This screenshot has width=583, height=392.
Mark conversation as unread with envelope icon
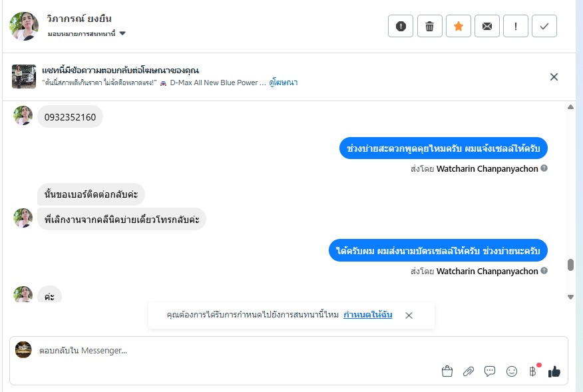click(x=487, y=26)
